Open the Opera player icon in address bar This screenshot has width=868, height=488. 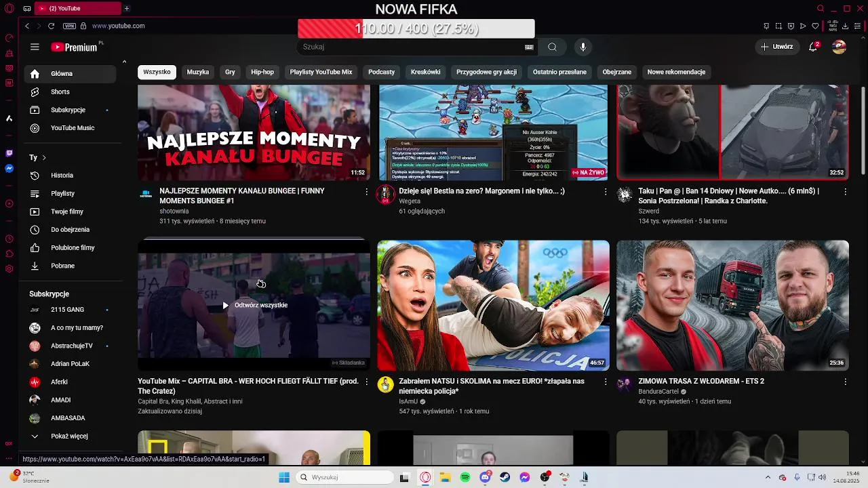tap(803, 26)
